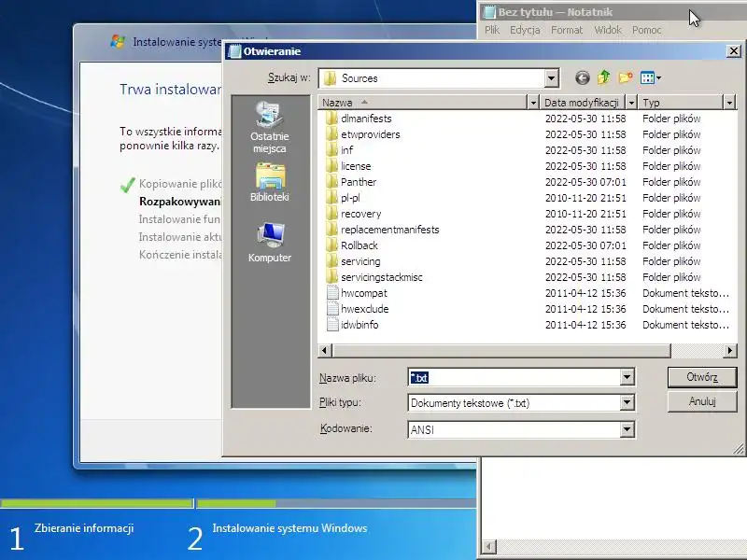Go up one folder level
This screenshot has height=560, width=747.
[x=603, y=77]
